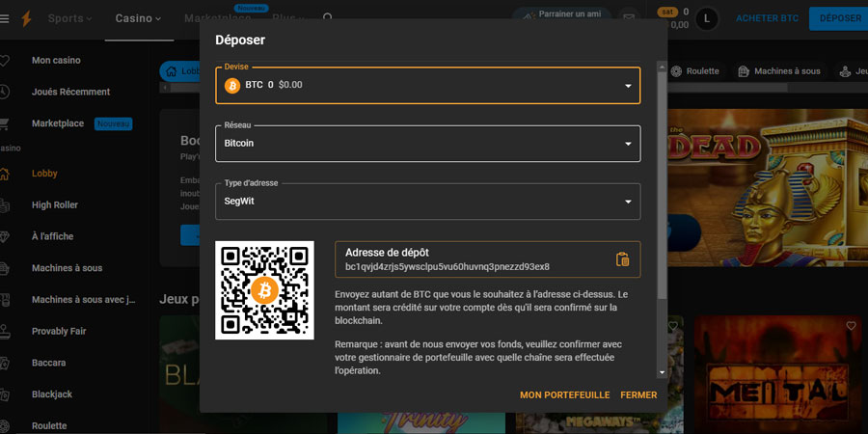This screenshot has height=434, width=868.
Task: Open the messages envelope icon
Action: tap(629, 17)
